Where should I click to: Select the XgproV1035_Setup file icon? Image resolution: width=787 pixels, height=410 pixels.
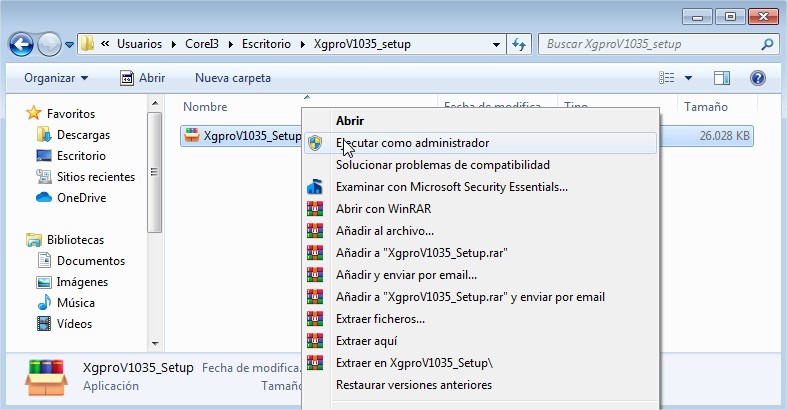point(192,136)
